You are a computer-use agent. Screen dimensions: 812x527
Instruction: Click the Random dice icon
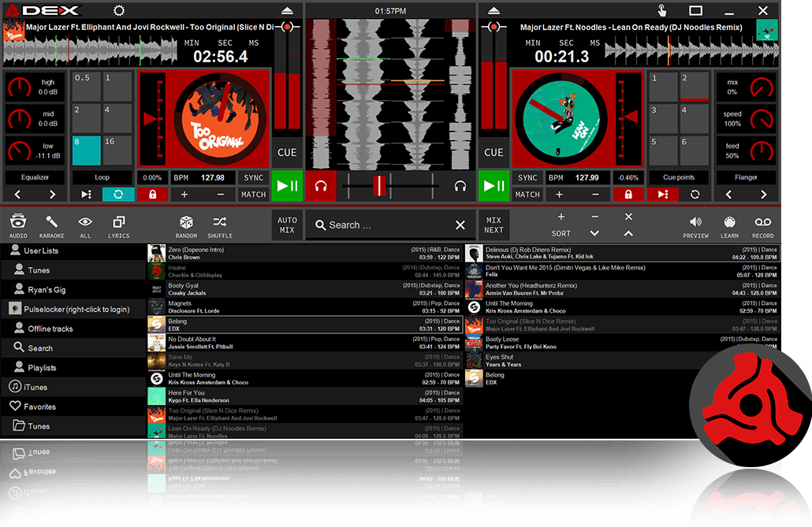click(x=186, y=223)
